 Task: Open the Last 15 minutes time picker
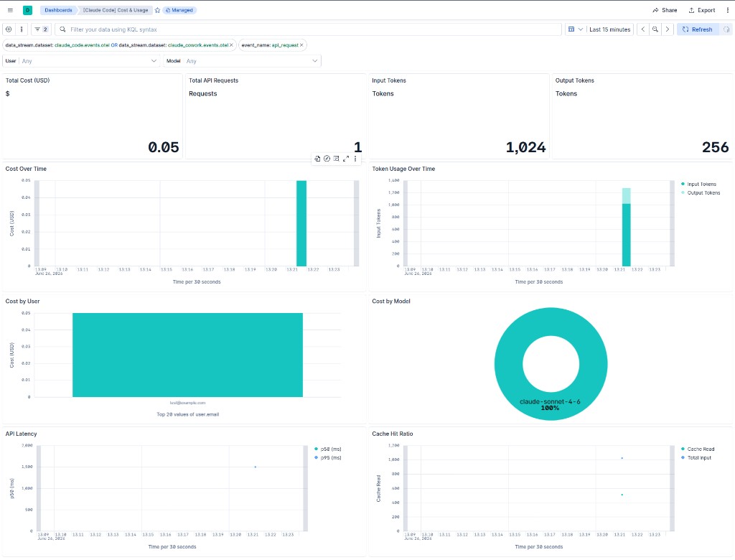click(x=609, y=29)
